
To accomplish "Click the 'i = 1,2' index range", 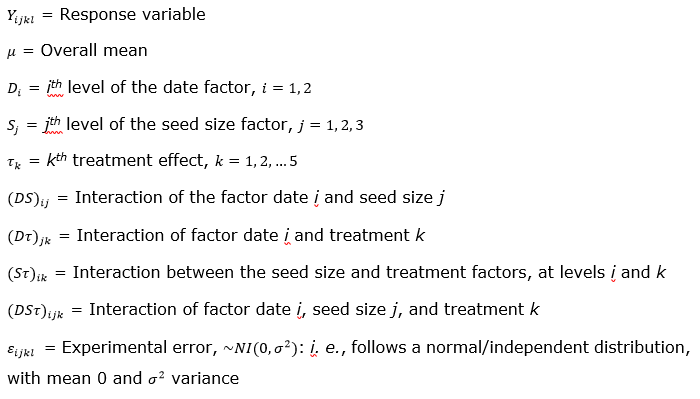I will coord(286,88).
